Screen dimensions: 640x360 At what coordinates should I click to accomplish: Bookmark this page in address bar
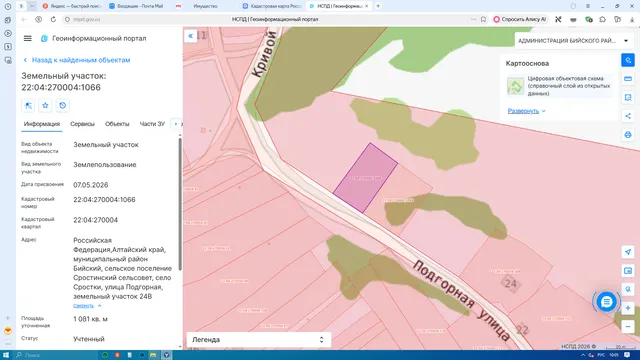pos(483,19)
